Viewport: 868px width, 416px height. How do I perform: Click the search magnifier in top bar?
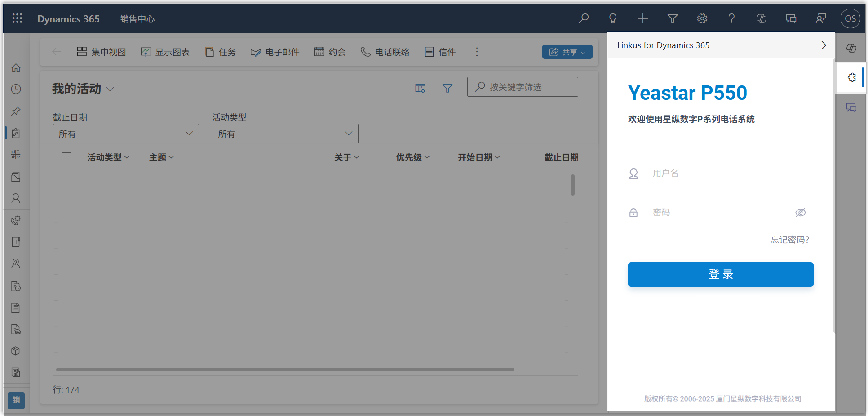(x=584, y=18)
